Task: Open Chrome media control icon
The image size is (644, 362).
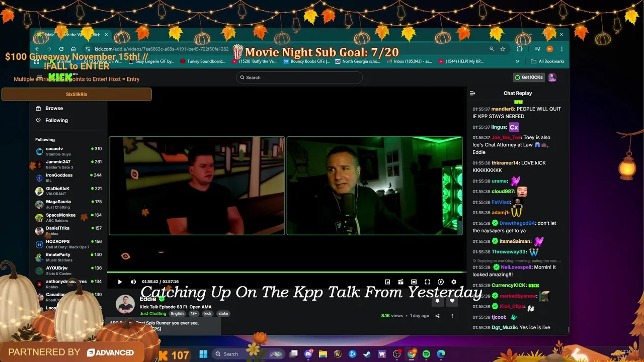Action: pyautogui.click(x=537, y=49)
